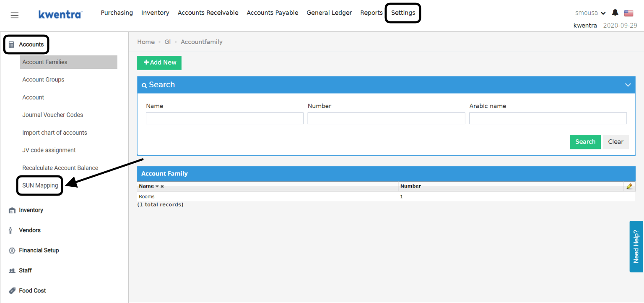Viewport: 644px width, 303px height.
Task: Open the hamburger menu icon
Action: 15,15
